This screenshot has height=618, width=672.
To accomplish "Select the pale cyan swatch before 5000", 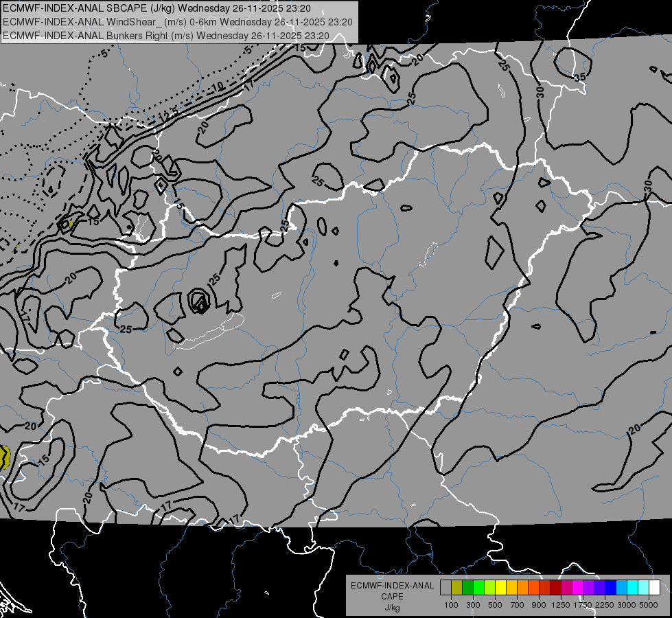I will click(x=644, y=587).
